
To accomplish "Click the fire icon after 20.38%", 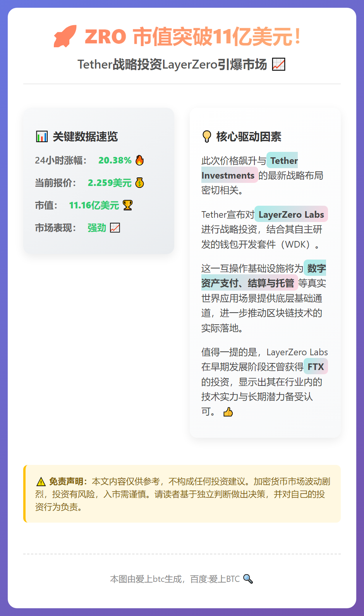I will pyautogui.click(x=140, y=160).
